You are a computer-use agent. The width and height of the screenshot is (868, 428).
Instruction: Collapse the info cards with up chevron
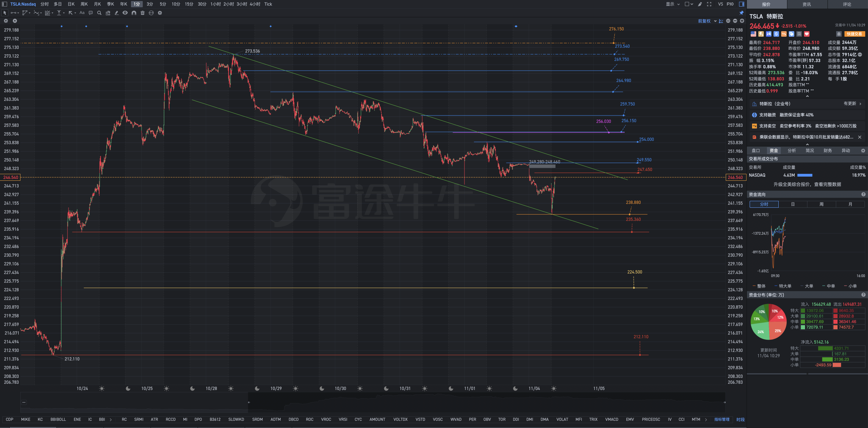pyautogui.click(x=807, y=144)
